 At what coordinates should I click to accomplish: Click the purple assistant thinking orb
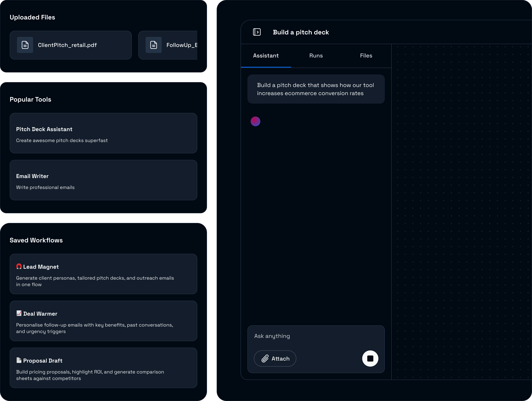click(255, 121)
